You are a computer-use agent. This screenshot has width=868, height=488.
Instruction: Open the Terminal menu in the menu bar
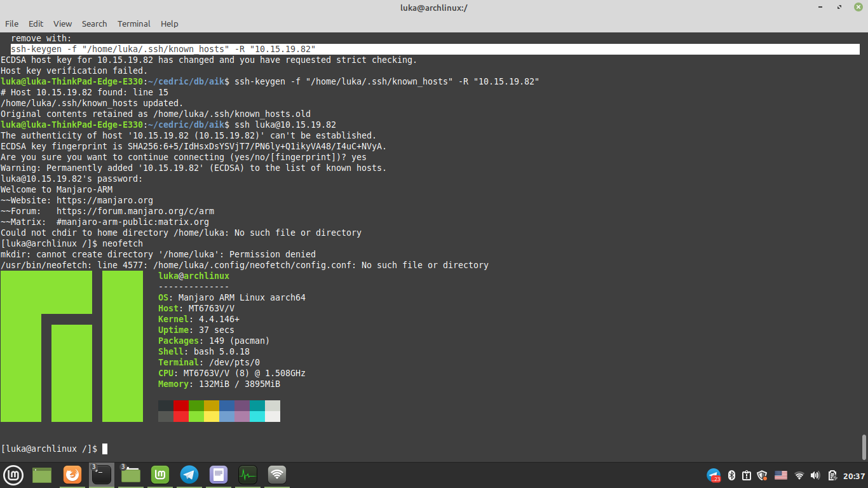(x=133, y=24)
